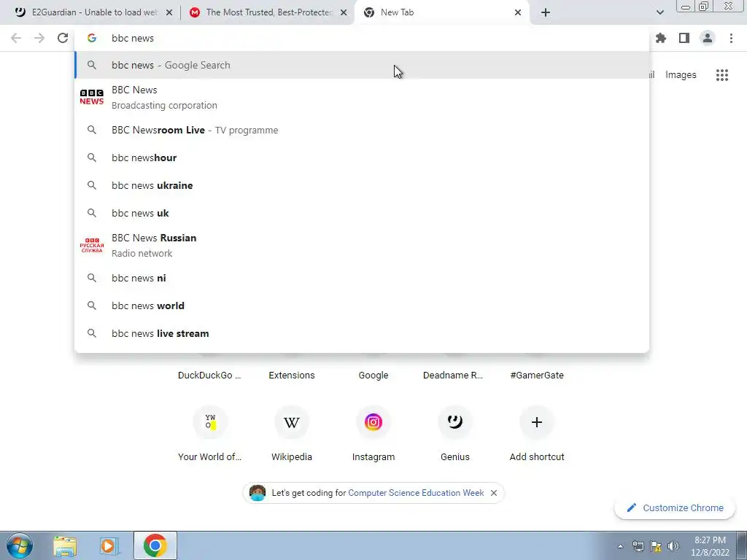Open the Wikipedia shortcut icon
Image resolution: width=747 pixels, height=560 pixels.
coord(292,422)
